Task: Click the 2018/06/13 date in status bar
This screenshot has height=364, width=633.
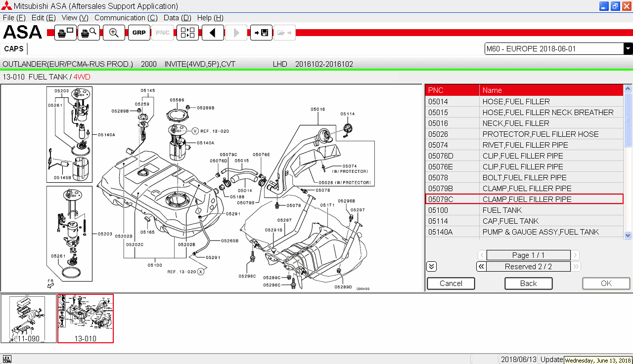Action: pyautogui.click(x=518, y=360)
